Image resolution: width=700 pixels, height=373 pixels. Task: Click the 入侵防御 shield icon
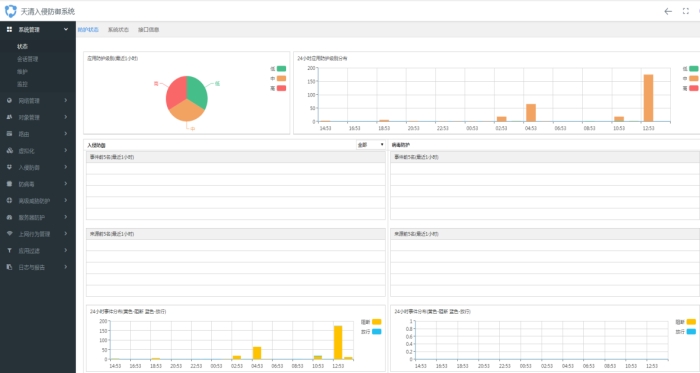click(x=9, y=167)
